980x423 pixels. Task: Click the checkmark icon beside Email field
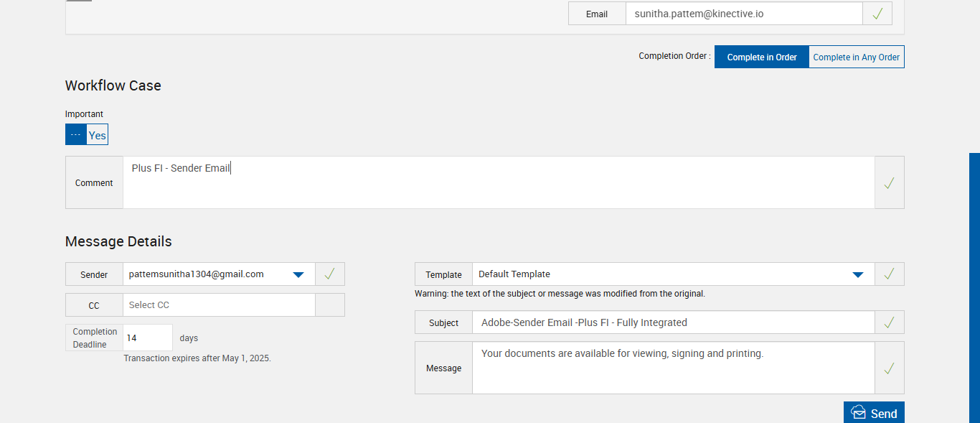[877, 14]
